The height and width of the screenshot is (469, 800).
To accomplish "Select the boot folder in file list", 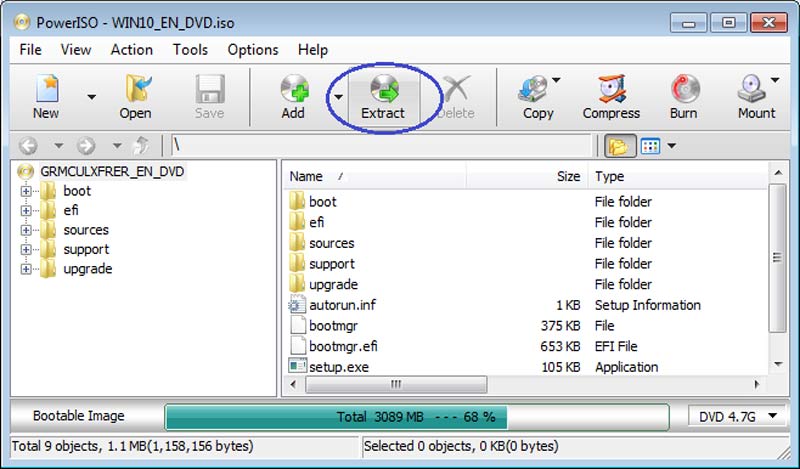I will point(322,202).
